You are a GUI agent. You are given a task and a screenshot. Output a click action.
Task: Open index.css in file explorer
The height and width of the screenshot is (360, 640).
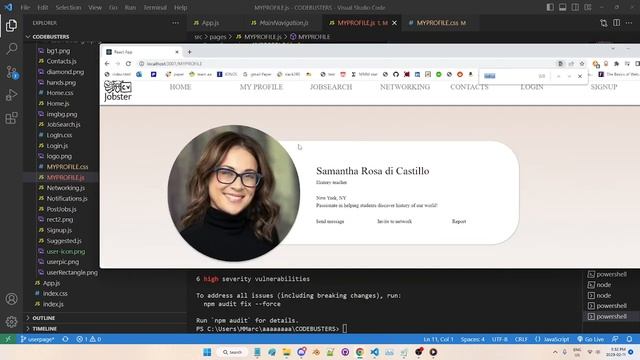click(x=55, y=293)
